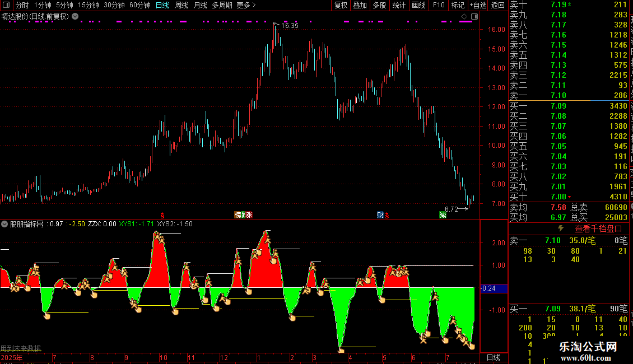Viewport: 633px width, 364px height.
Task: Click the 卖一 7.10 order row
Action: tap(569, 95)
